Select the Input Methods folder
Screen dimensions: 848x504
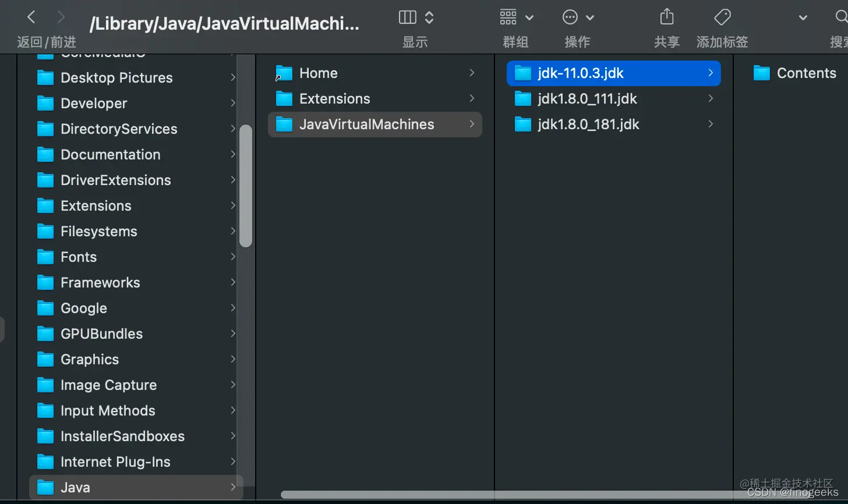136,410
